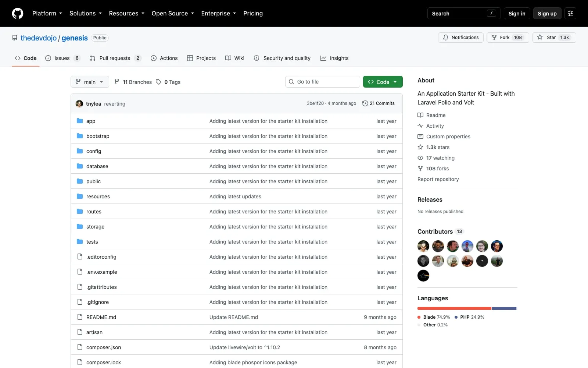Open the 'reverting' commit message
The image size is (588, 368).
[x=115, y=104]
